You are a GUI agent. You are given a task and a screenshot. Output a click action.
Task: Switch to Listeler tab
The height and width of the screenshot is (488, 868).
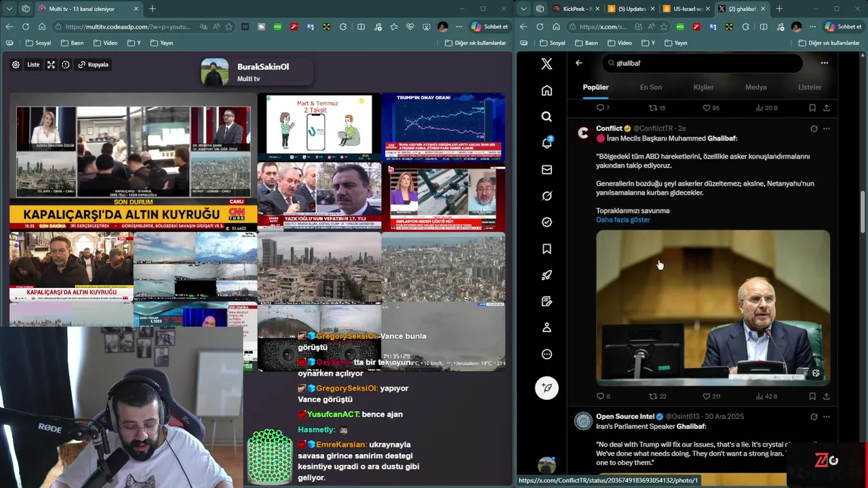810,87
